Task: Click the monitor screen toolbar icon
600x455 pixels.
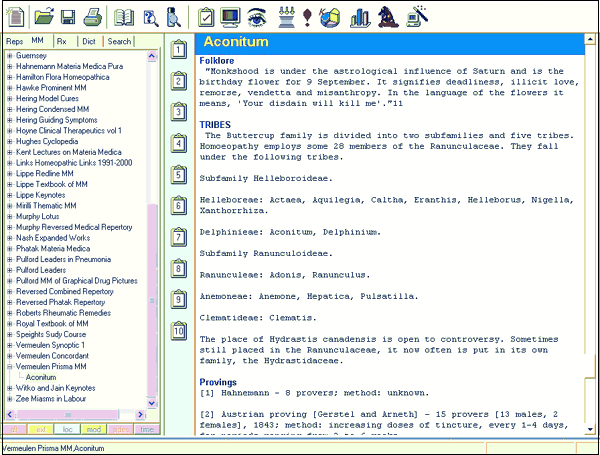Action: click(230, 18)
